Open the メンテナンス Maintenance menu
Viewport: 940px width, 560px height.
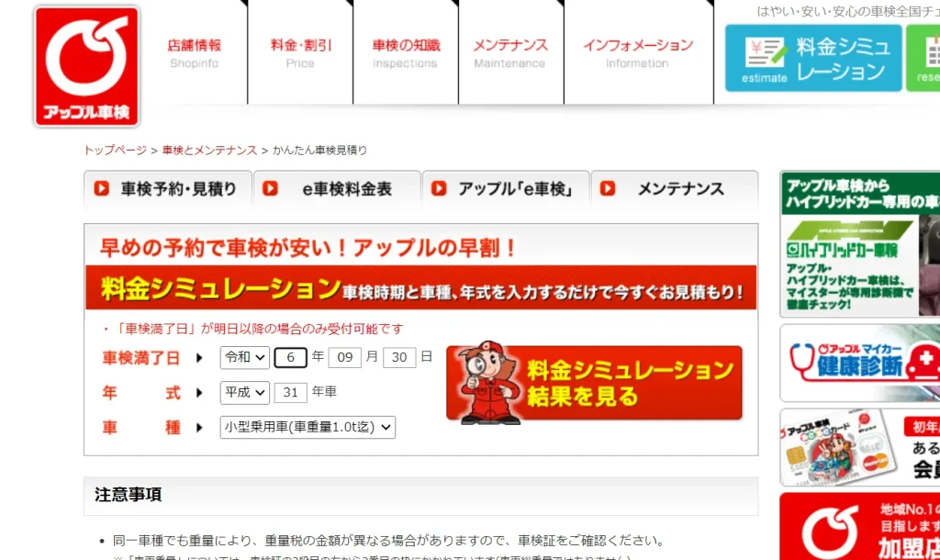[x=510, y=53]
